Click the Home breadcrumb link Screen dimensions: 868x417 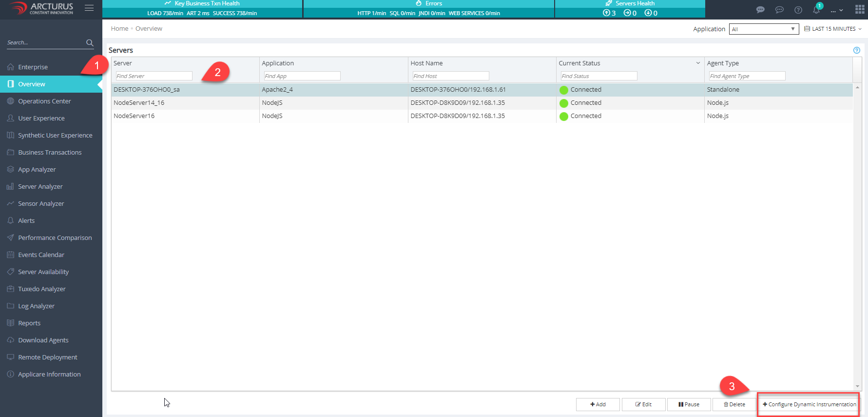pos(119,29)
